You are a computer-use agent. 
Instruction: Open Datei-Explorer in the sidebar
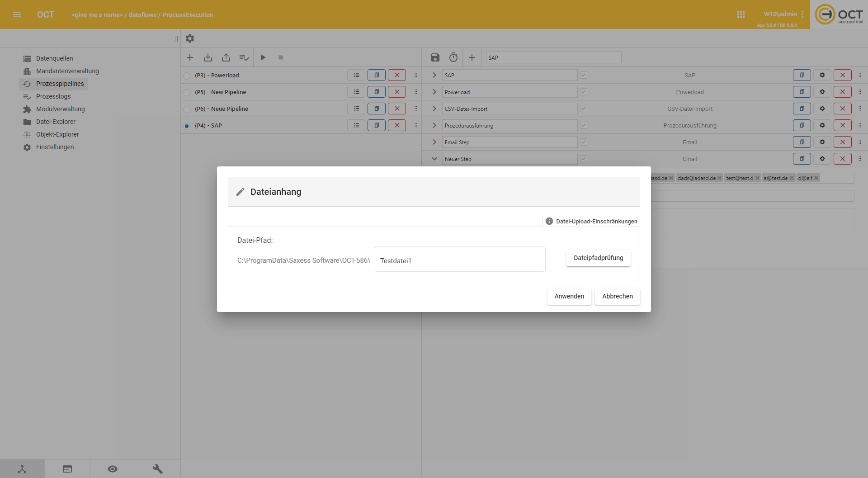tap(56, 122)
